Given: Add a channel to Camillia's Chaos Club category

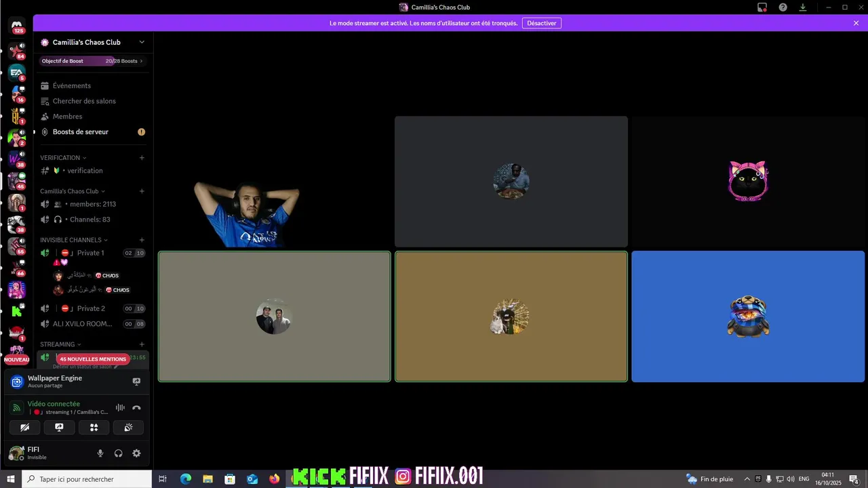Looking at the screenshot, I should 142,191.
